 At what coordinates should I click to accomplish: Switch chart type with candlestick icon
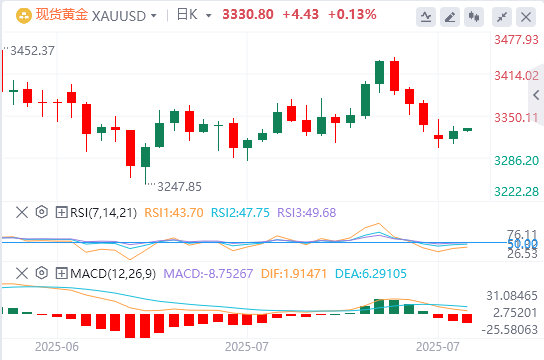tap(474, 17)
